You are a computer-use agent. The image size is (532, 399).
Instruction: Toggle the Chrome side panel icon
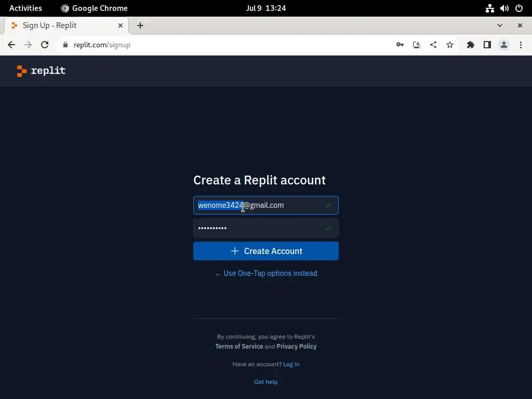pyautogui.click(x=487, y=45)
